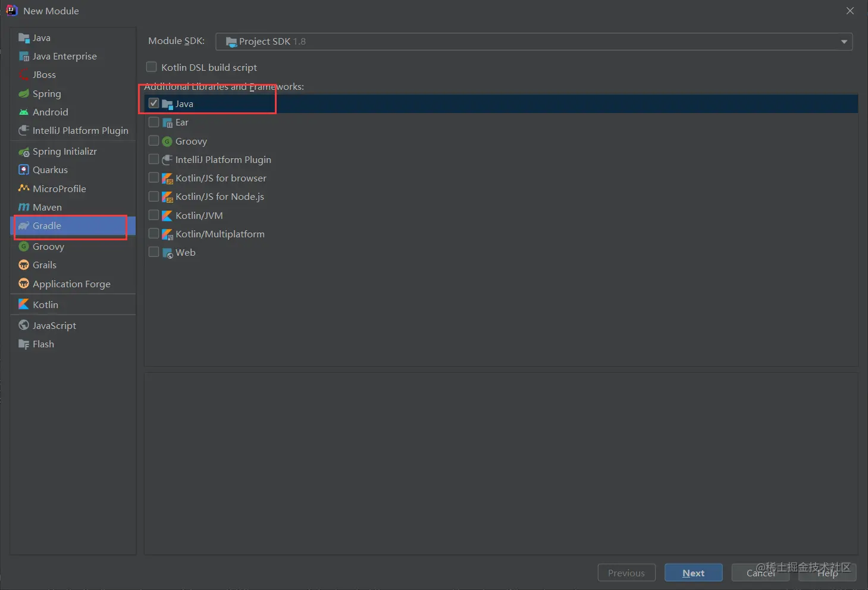Click the Kotlin/JS for Node.js icon
Screen dimensions: 868x590
pyautogui.click(x=167, y=197)
